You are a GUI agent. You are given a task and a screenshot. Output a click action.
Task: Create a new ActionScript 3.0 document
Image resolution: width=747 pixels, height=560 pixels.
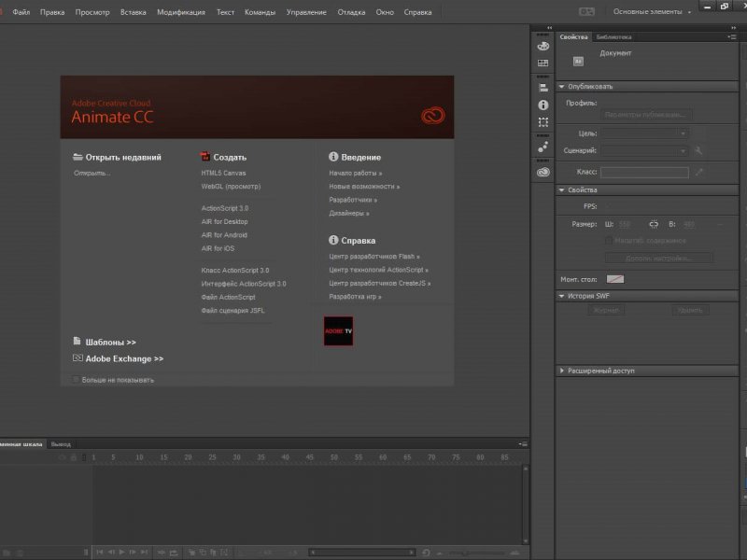click(x=225, y=208)
